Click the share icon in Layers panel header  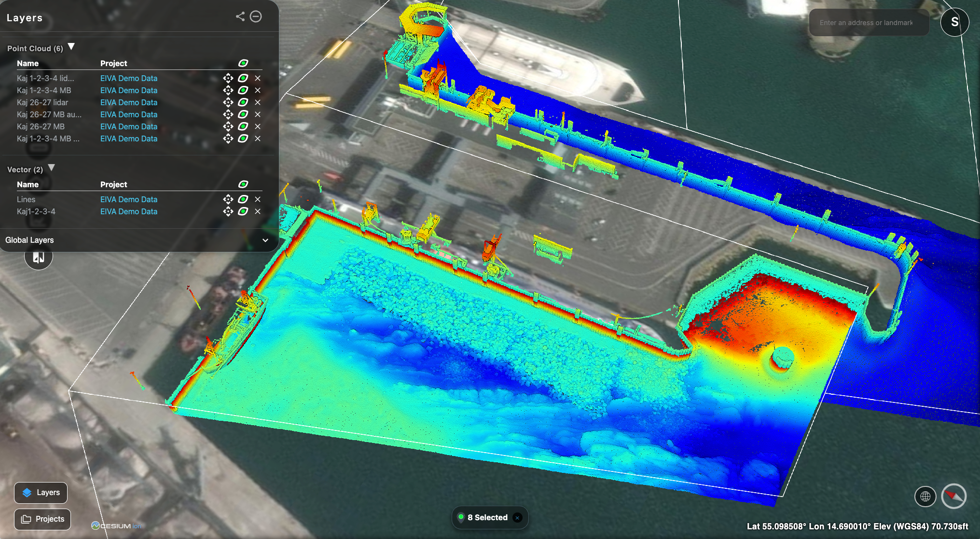(241, 16)
